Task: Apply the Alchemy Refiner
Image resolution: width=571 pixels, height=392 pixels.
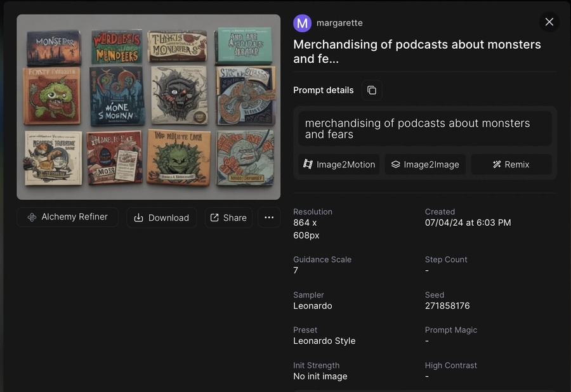Action: coord(68,217)
